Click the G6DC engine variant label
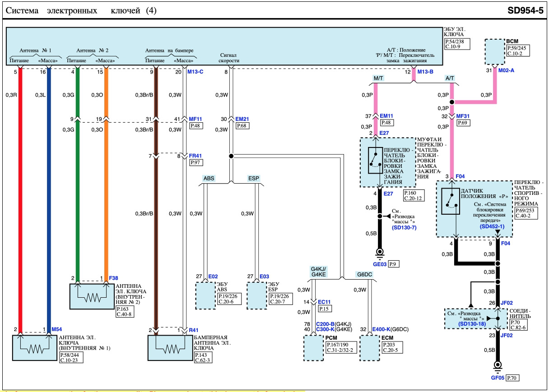549x392 pixels. pos(364,274)
